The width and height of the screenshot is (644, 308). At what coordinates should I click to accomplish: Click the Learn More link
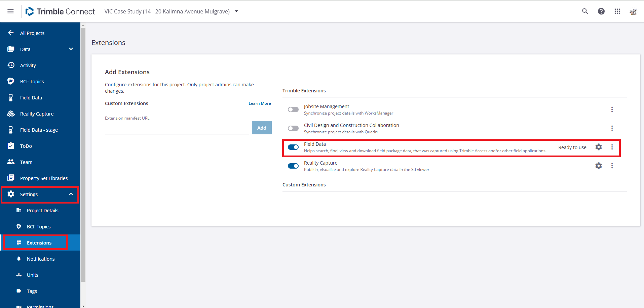(x=260, y=103)
